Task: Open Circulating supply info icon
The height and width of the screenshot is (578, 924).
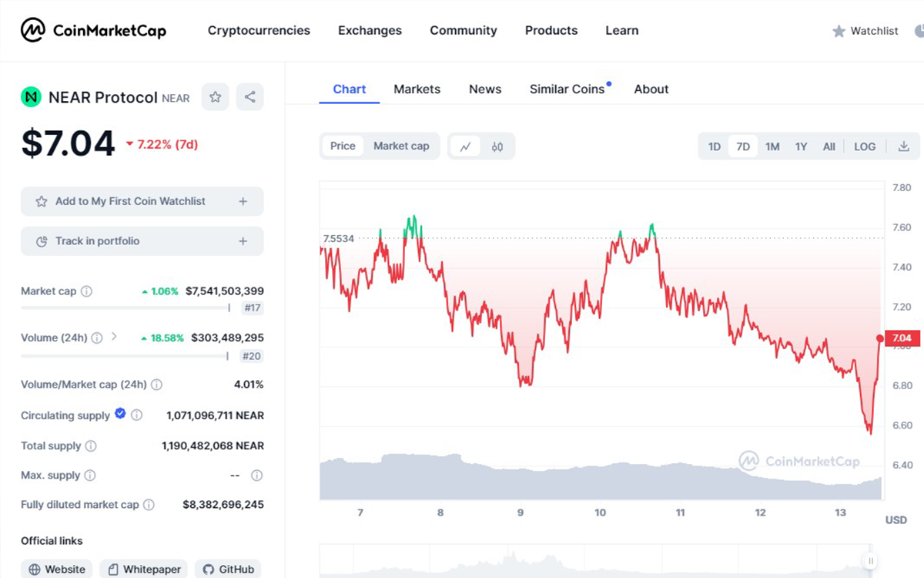Action: pyautogui.click(x=136, y=415)
